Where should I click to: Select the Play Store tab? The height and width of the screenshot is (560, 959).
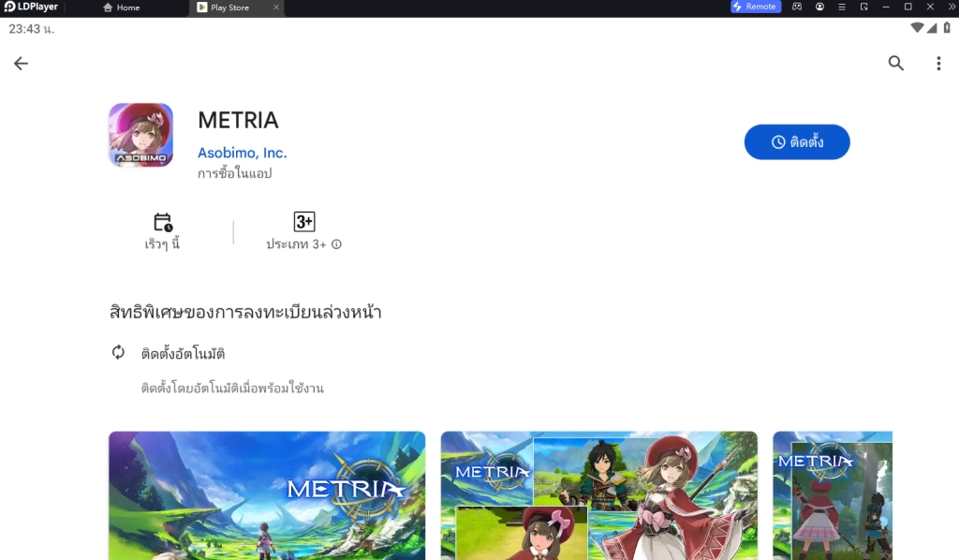(228, 7)
